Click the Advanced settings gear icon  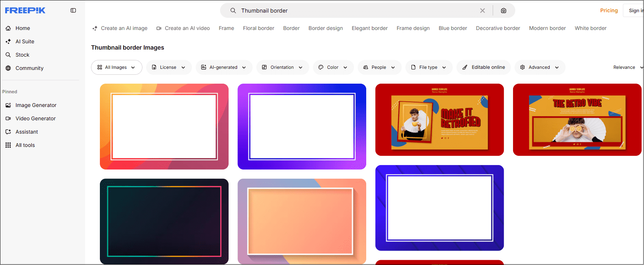522,67
